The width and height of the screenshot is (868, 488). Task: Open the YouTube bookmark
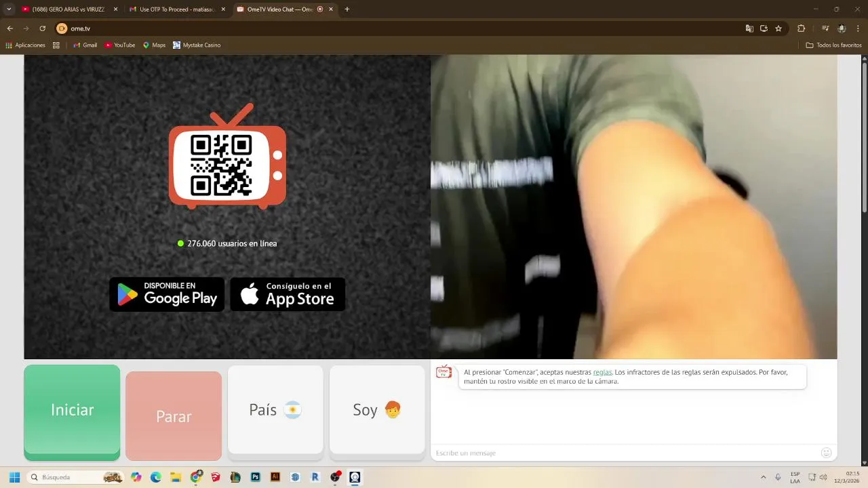point(120,45)
